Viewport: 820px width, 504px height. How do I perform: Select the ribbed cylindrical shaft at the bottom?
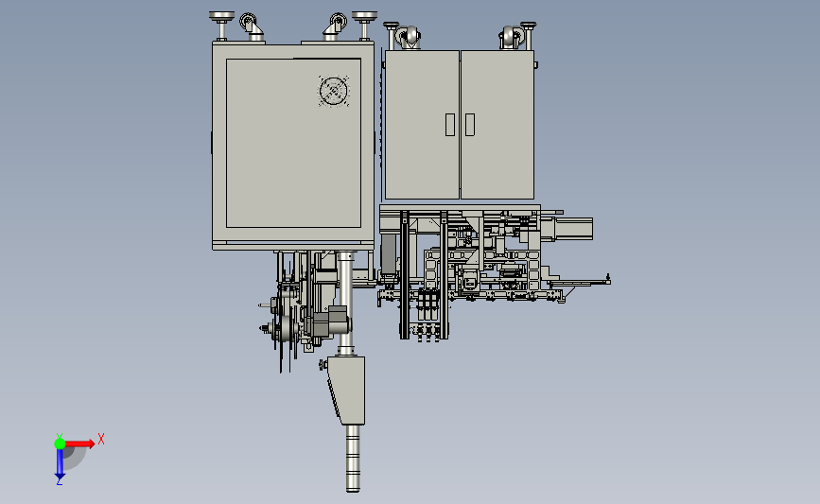(353, 459)
